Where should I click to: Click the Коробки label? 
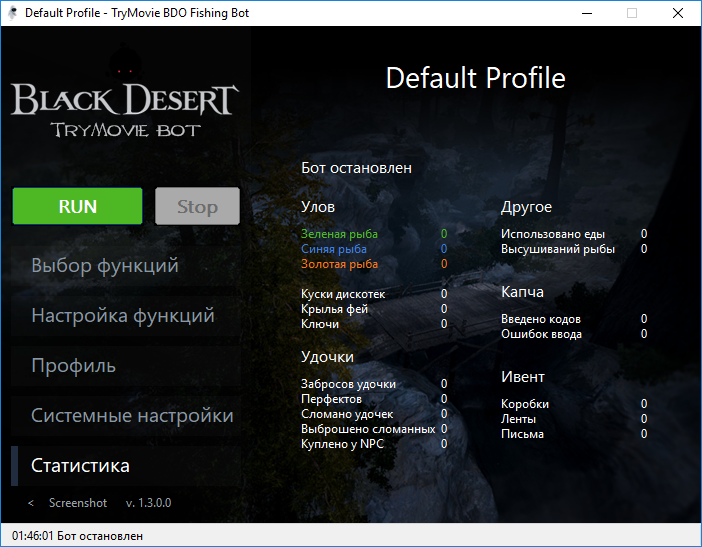(x=525, y=404)
